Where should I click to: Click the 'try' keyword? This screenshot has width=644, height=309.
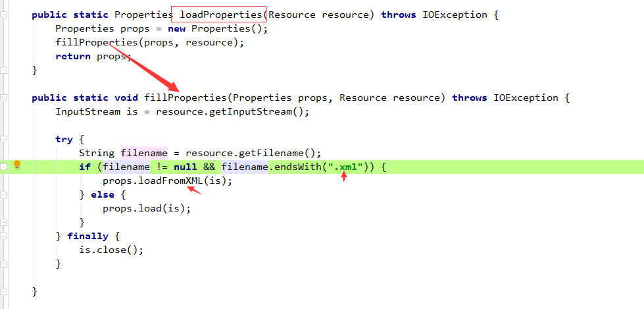64,140
